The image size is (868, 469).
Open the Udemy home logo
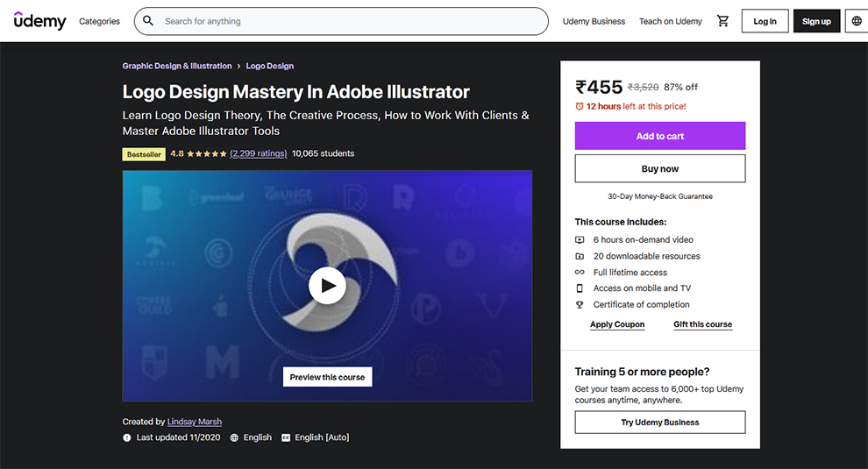tap(39, 20)
